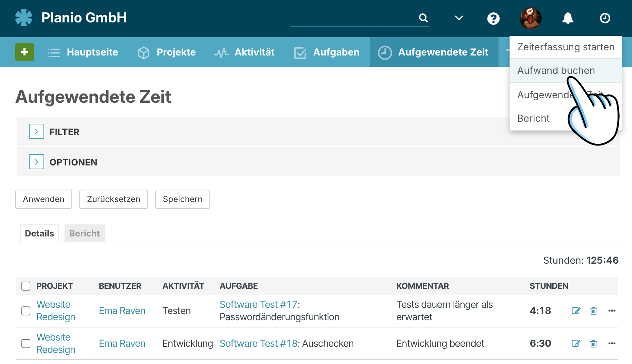Switch to the Bericht tab
The image size is (632, 364).
click(85, 233)
